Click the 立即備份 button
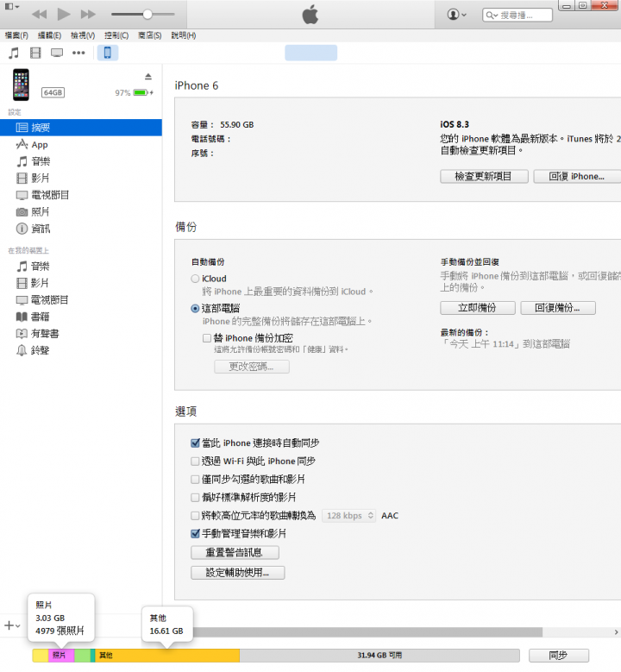This screenshot has height=672, width=621. (x=478, y=308)
